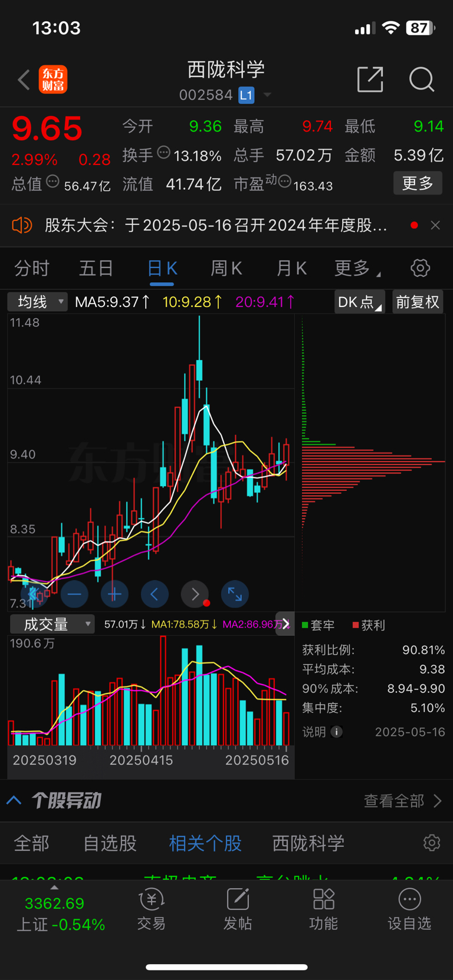Switch to the 周K tab
Viewport: 453px width, 980px height.
tap(226, 269)
